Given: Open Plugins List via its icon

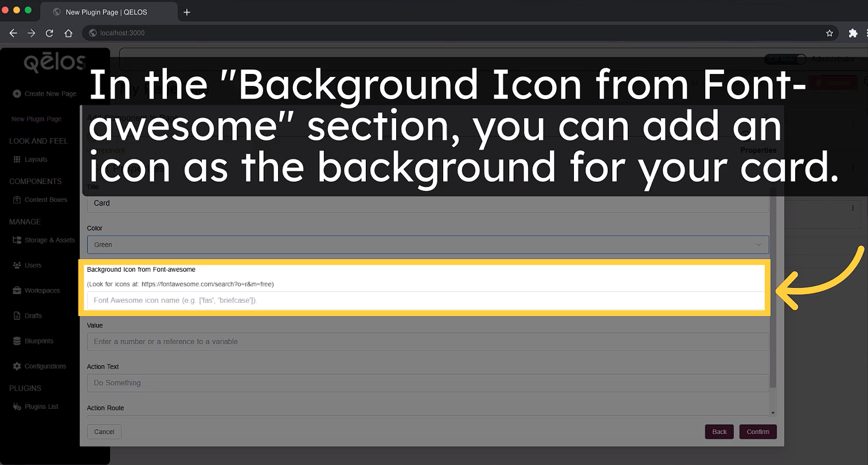Looking at the screenshot, I should 16,406.
